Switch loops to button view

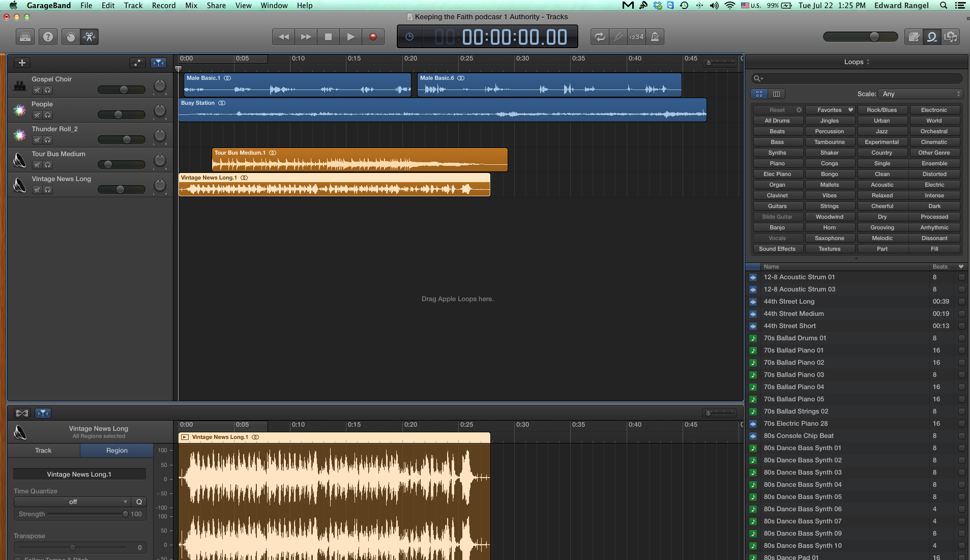click(x=759, y=94)
